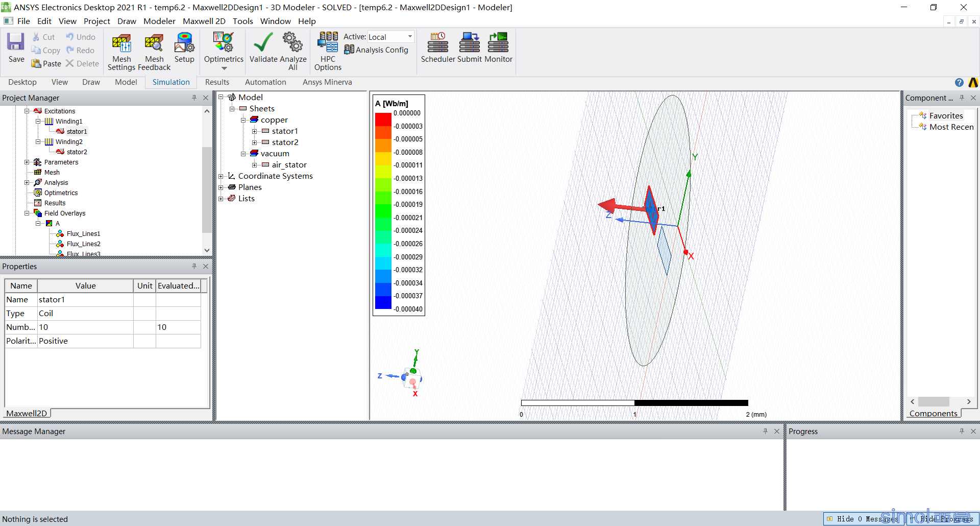This screenshot has height=526, width=980.
Task: Open the analysis Setup tool
Action: [x=184, y=47]
